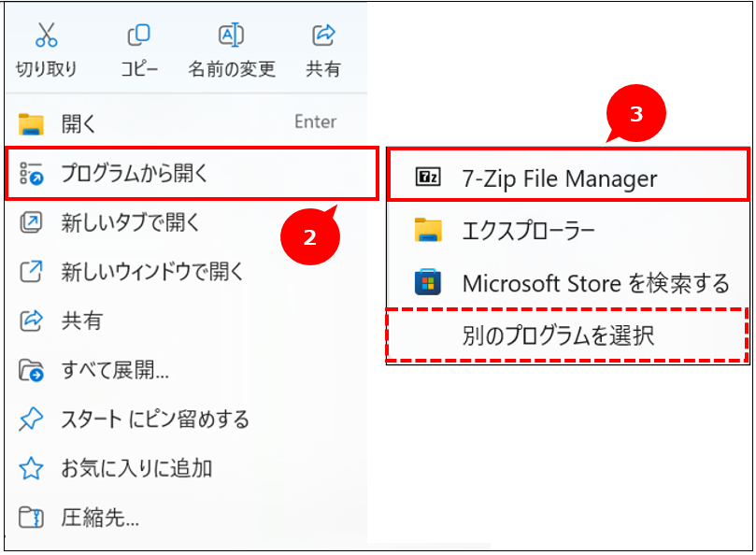Select 共有 entry in the context list
Image resolution: width=756 pixels, height=555 pixels.
[186, 320]
